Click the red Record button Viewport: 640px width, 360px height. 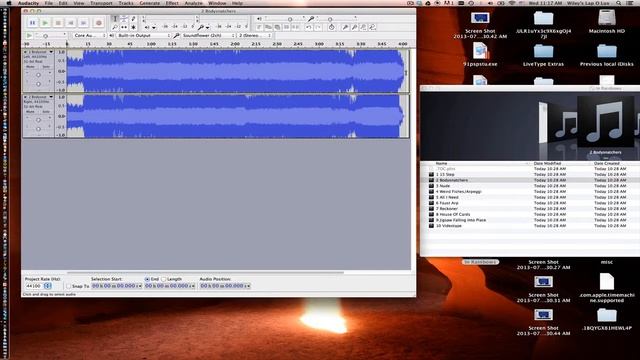click(x=98, y=23)
